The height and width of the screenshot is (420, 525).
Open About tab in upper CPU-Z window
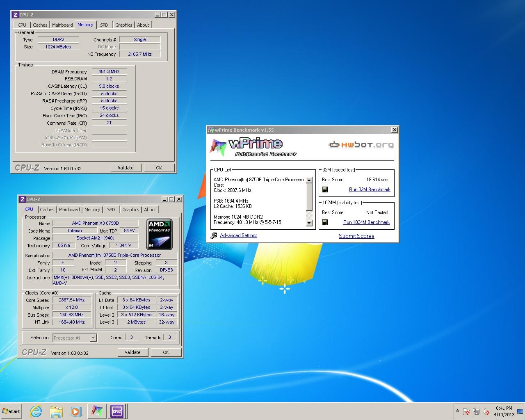[143, 25]
